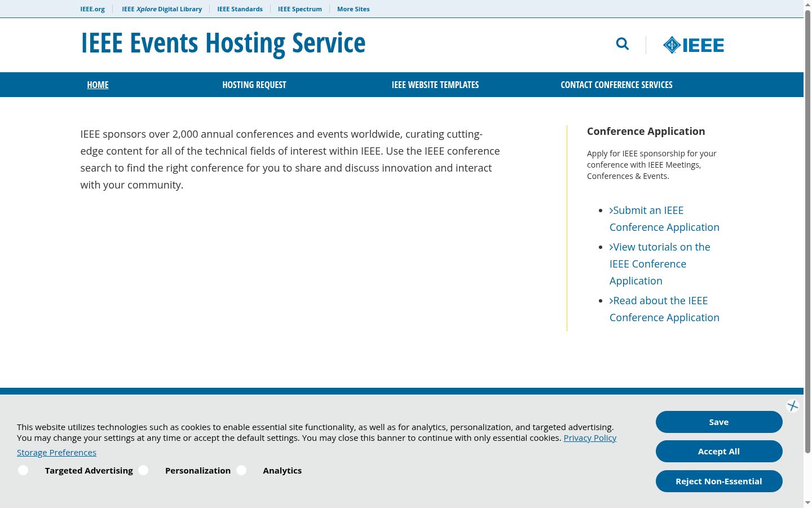Select IEEE Website Templates in navigation
This screenshot has height=508, width=812.
pos(435,85)
